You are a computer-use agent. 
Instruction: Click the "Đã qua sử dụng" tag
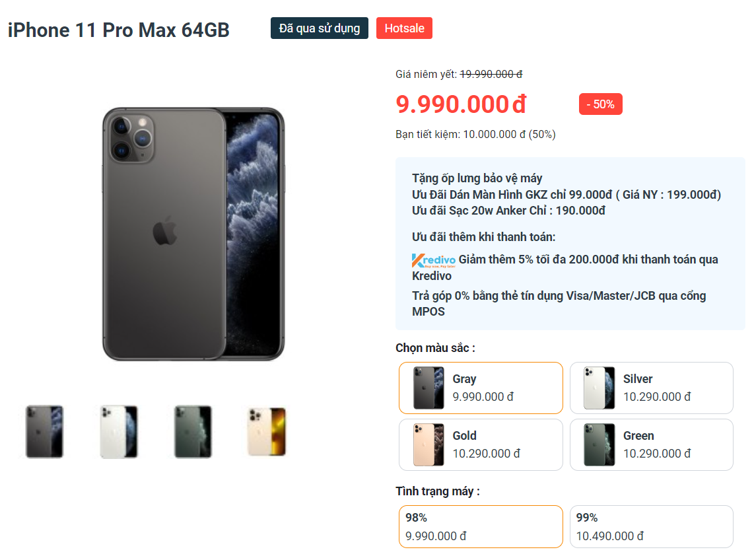point(320,28)
